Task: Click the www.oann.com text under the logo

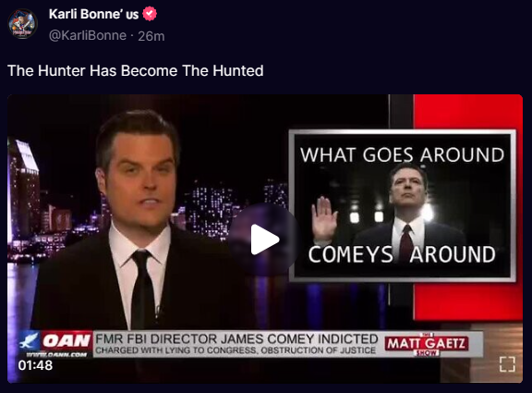Action: (56, 354)
